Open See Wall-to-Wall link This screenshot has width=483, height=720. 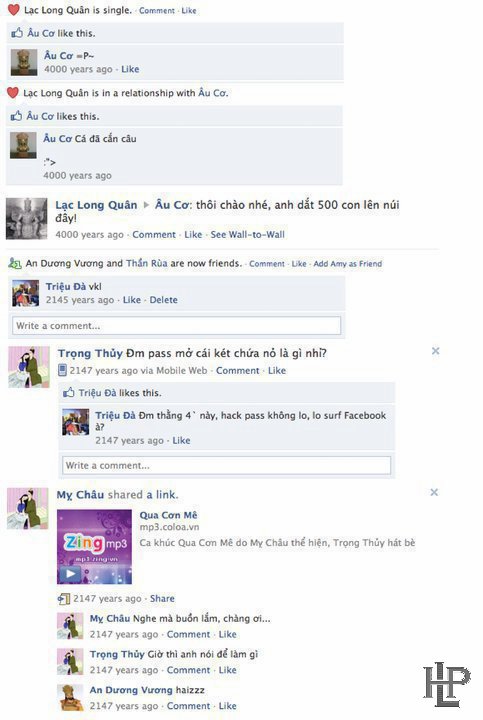click(247, 235)
